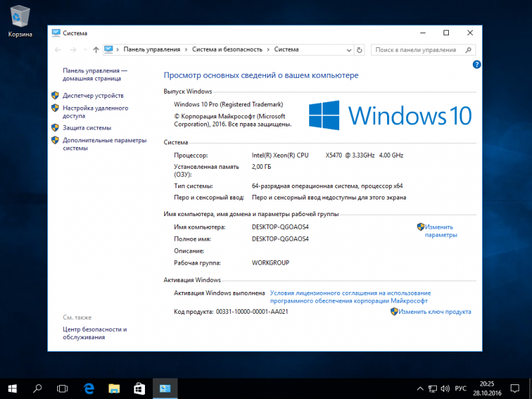Expand chevron after 'Панель управления' breadcrumb
The width and height of the screenshot is (532, 399).
click(186, 50)
